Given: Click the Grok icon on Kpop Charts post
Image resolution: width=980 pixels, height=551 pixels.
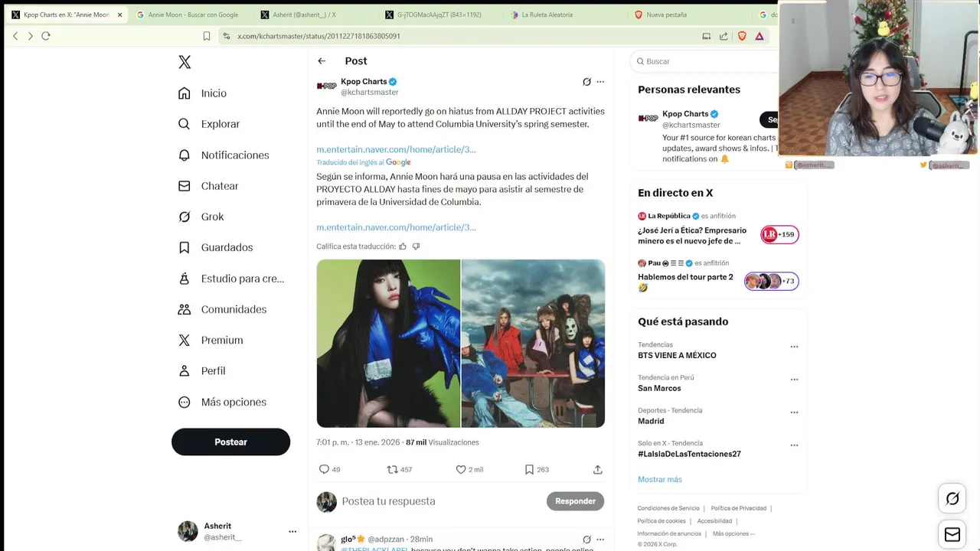Looking at the screenshot, I should [586, 82].
